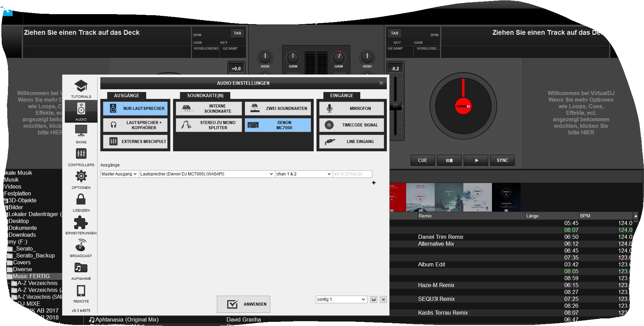Screen dimensions: 644x326
Task: Click the Anwenden apply button
Action: tap(243, 304)
